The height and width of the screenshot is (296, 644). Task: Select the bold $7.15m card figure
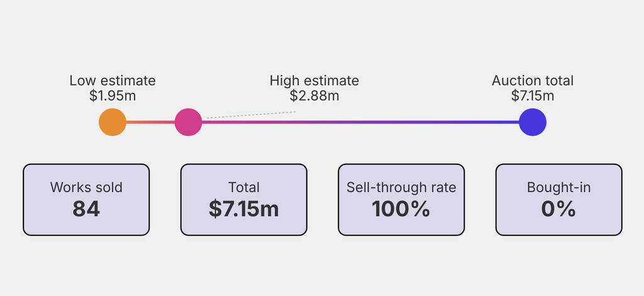point(244,209)
